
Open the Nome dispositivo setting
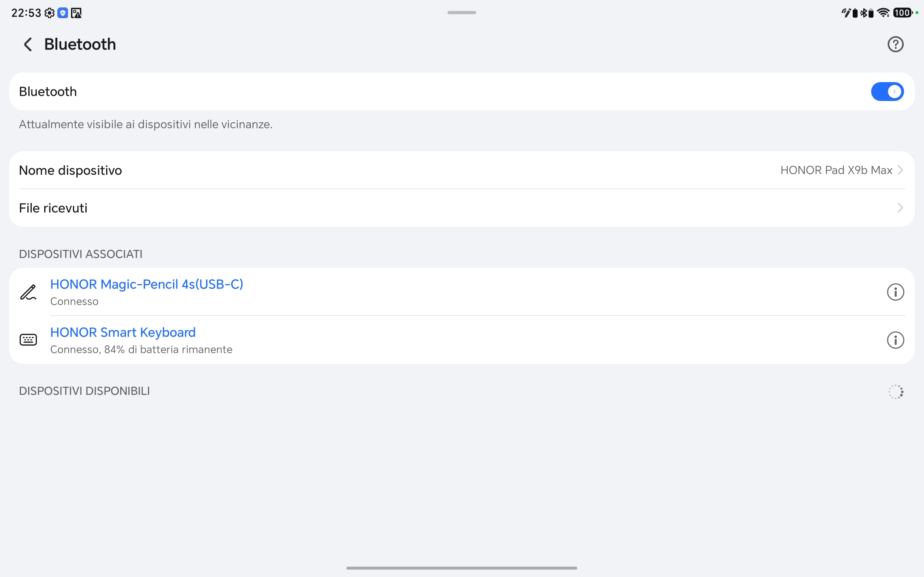point(462,170)
